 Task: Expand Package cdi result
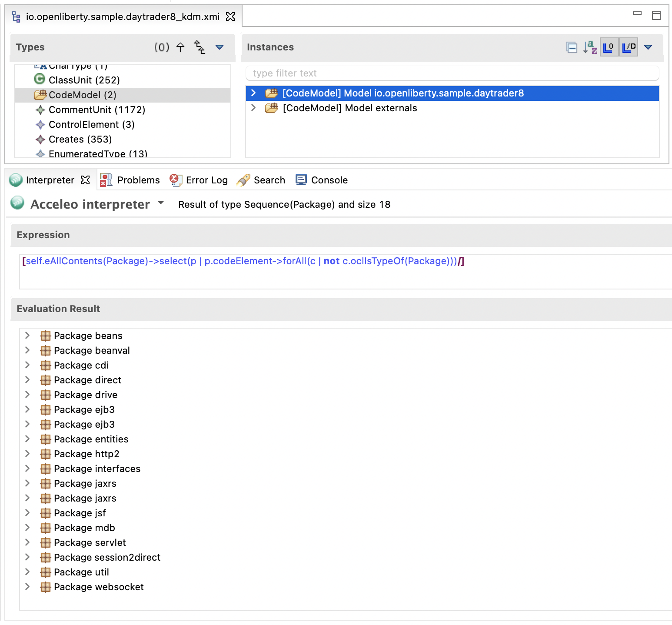(27, 365)
